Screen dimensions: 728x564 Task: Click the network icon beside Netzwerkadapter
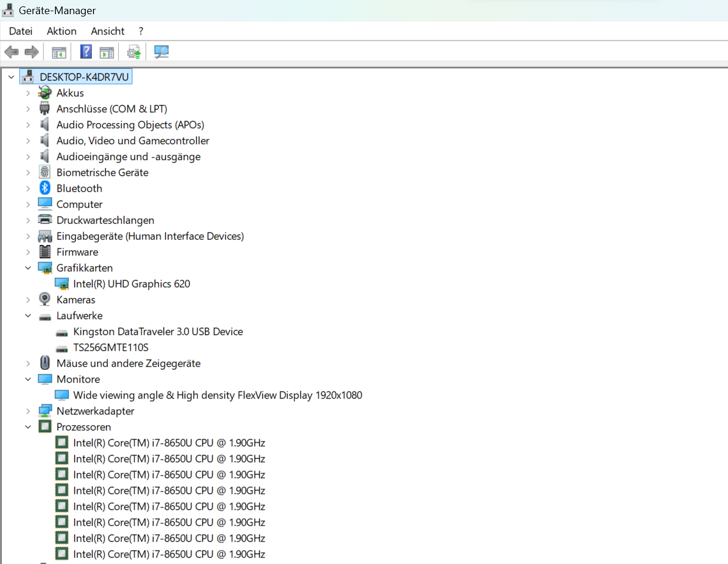[x=45, y=410]
